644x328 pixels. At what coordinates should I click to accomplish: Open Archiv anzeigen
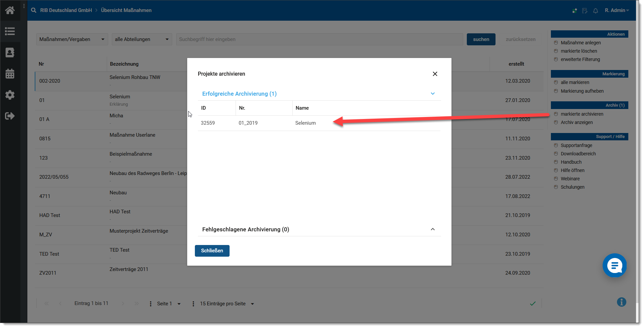[577, 122]
